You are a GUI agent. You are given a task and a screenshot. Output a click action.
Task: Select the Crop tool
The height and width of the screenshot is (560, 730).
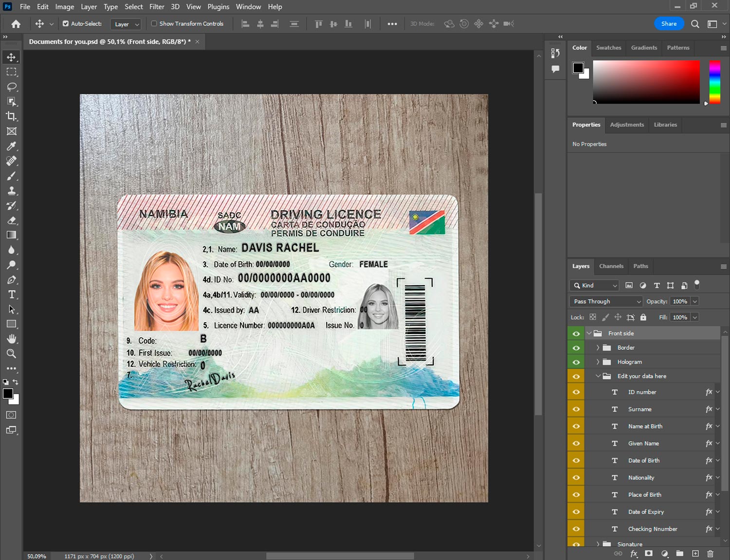(x=12, y=116)
